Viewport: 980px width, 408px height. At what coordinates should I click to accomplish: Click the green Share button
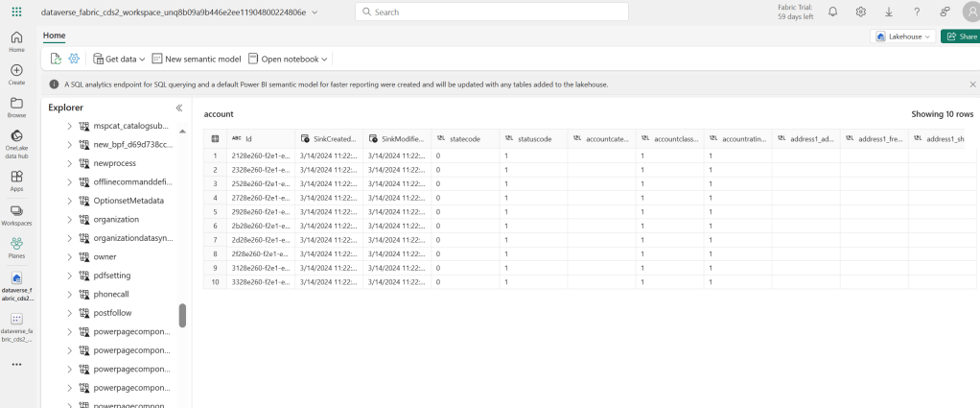[x=960, y=36]
